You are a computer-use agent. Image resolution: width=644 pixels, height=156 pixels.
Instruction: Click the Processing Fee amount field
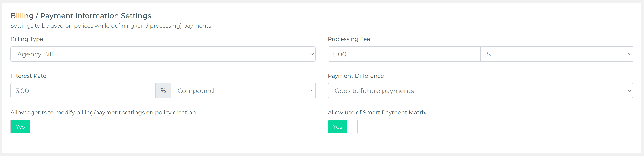(x=404, y=54)
